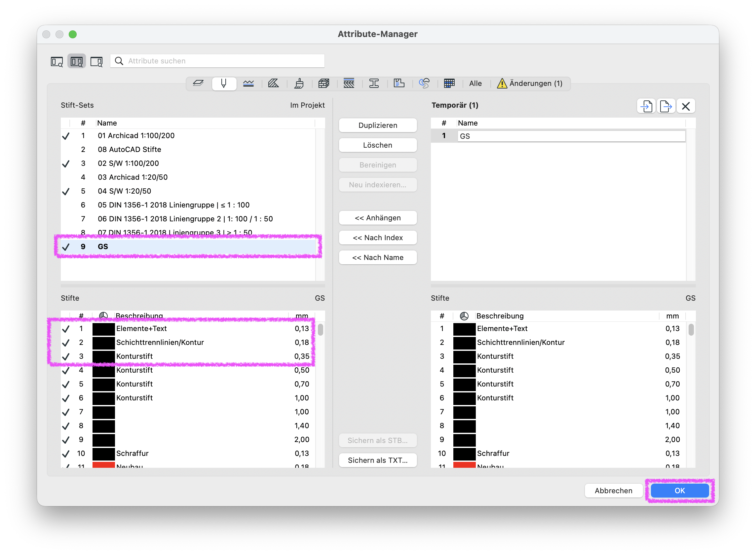
Task: Select 06 DIN 1356-1 2018 Liniengruppe 2
Action: coord(188,219)
